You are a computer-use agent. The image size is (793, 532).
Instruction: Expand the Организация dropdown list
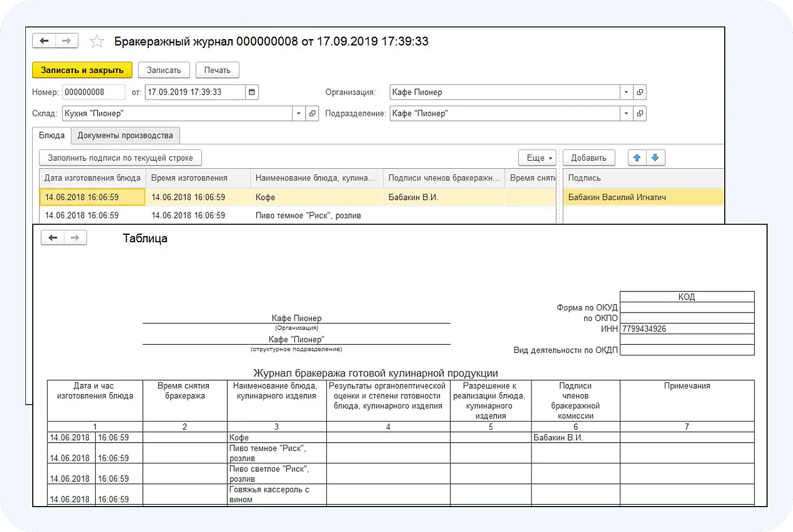[626, 92]
